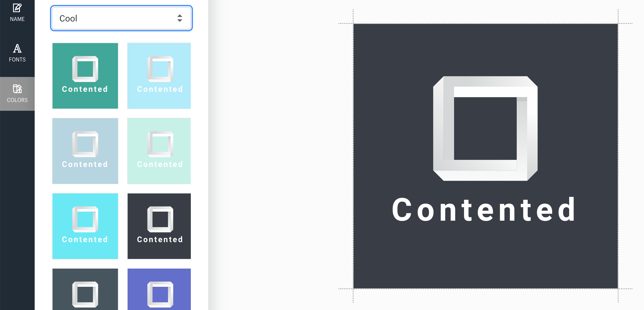
Task: Open the stepper control on Cool dropdown
Action: (x=179, y=18)
